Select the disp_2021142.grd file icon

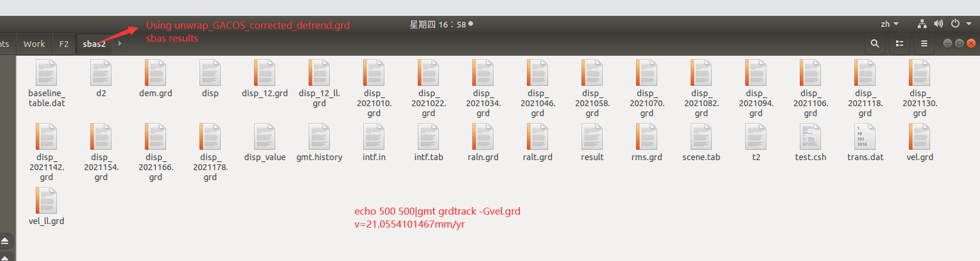(x=46, y=137)
